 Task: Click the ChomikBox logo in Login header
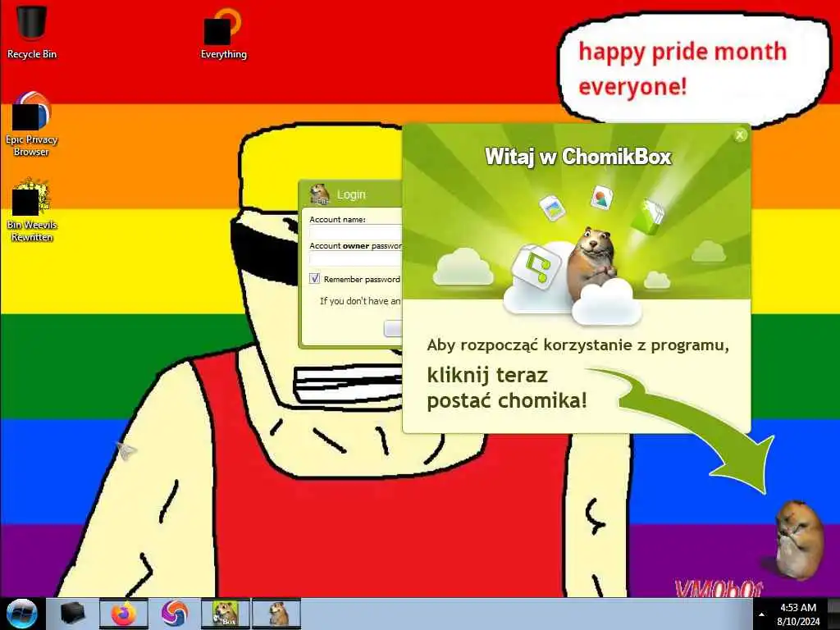pos(320,194)
